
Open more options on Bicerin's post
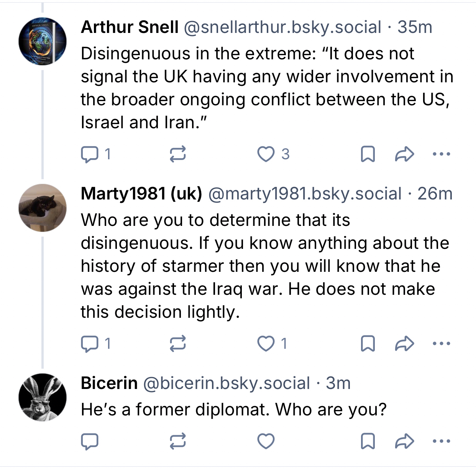(441, 441)
